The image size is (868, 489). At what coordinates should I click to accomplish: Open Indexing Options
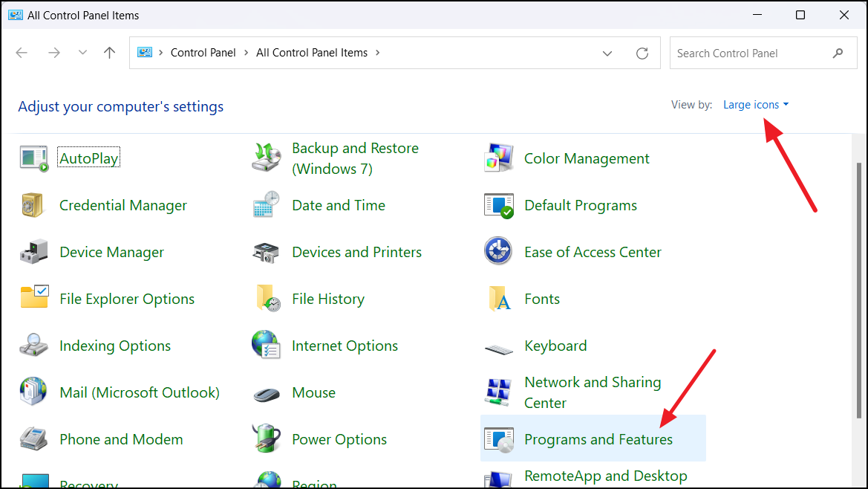(115, 346)
